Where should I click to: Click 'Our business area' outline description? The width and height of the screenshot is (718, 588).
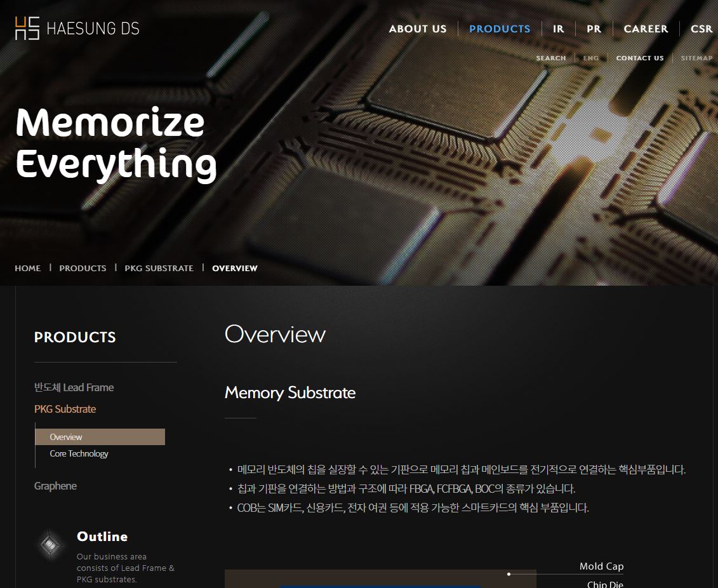[126, 568]
